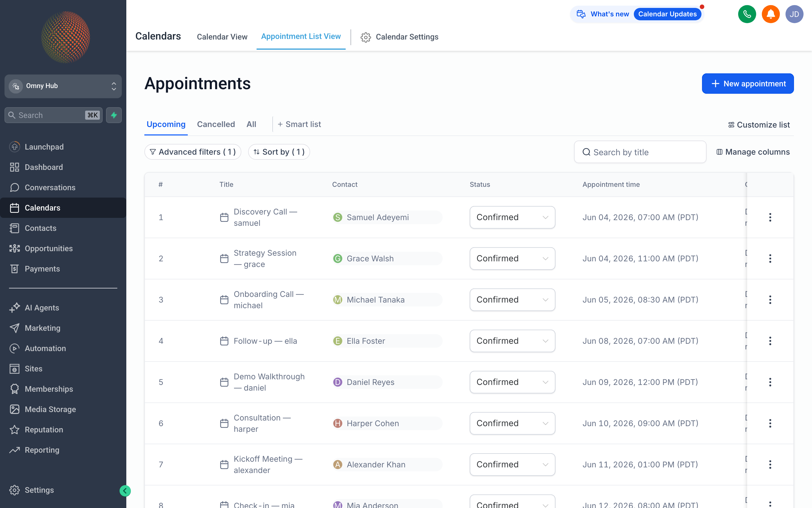Open Calendar Settings tab

[400, 37]
